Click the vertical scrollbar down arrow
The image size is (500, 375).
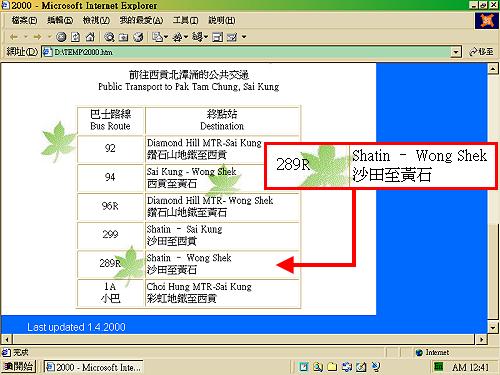pos(493,327)
